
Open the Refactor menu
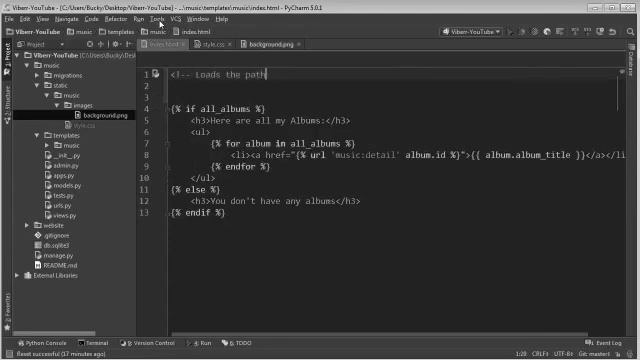coord(116,19)
